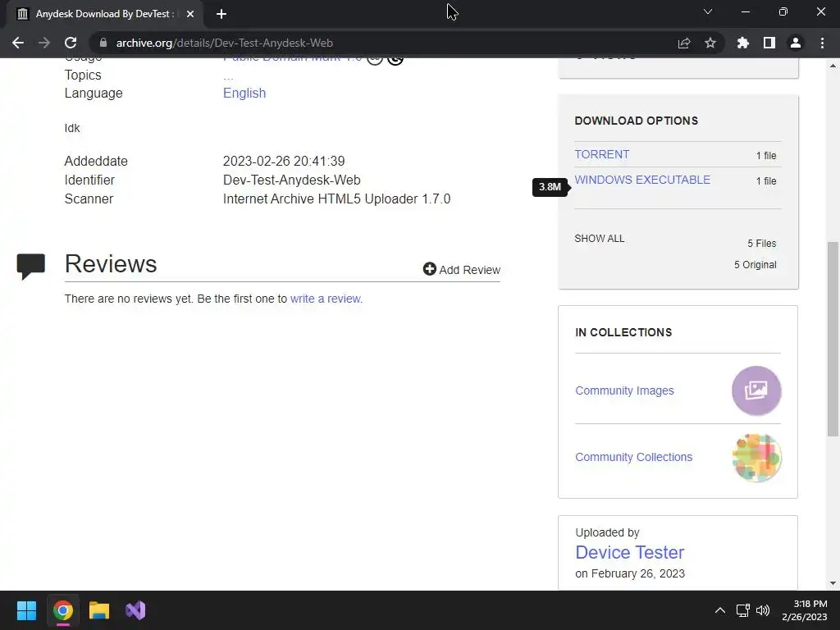Click the Idk description text
Screen dimensions: 840x630
[x=72, y=128]
